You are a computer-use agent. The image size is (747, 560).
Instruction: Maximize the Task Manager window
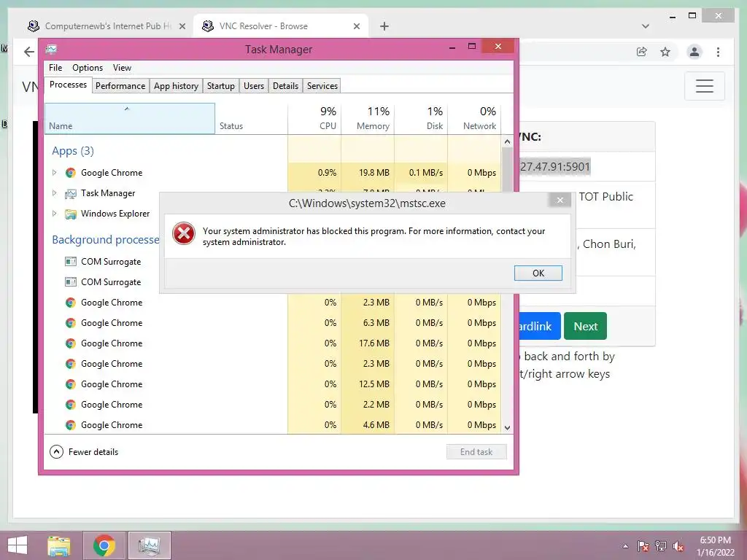coord(472,47)
